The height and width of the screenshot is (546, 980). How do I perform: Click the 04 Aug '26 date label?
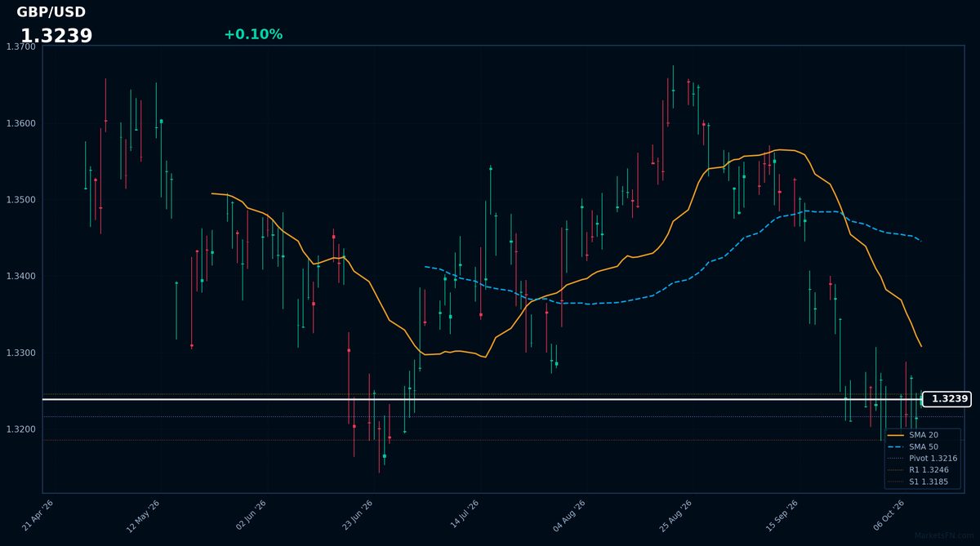(568, 516)
